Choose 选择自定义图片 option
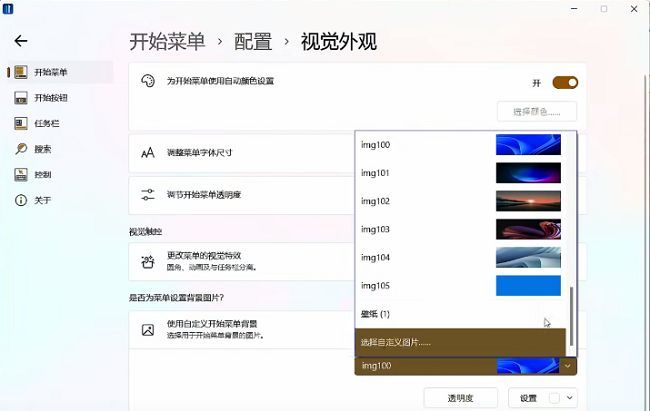The image size is (650, 411). (x=461, y=343)
